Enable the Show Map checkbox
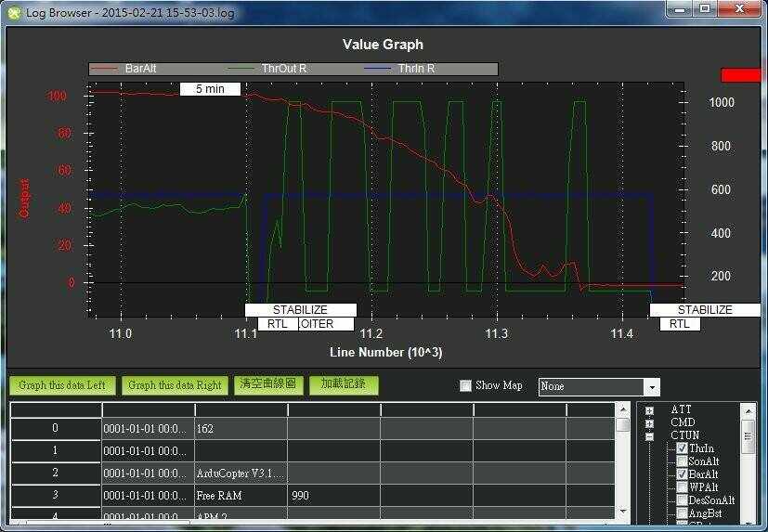The height and width of the screenshot is (532, 768). (466, 386)
